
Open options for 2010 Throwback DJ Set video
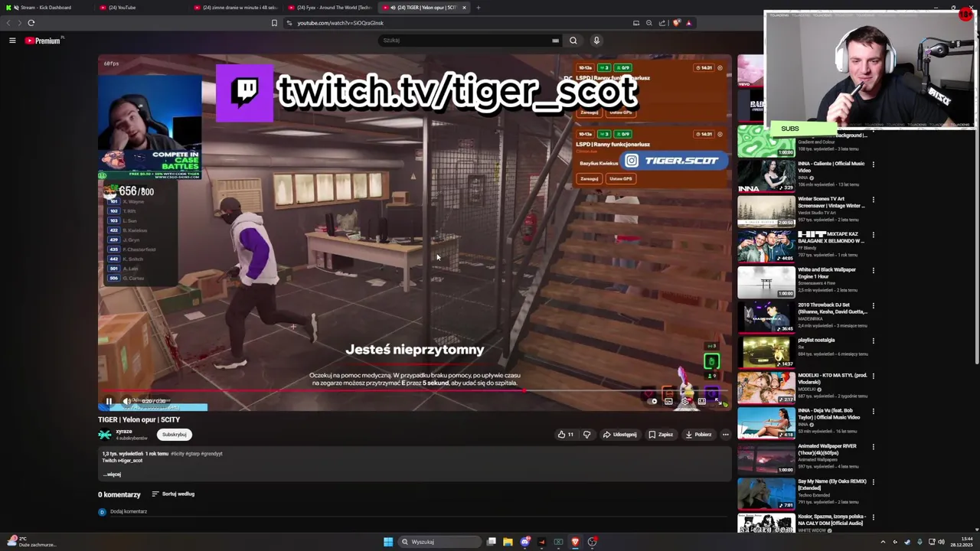(873, 306)
